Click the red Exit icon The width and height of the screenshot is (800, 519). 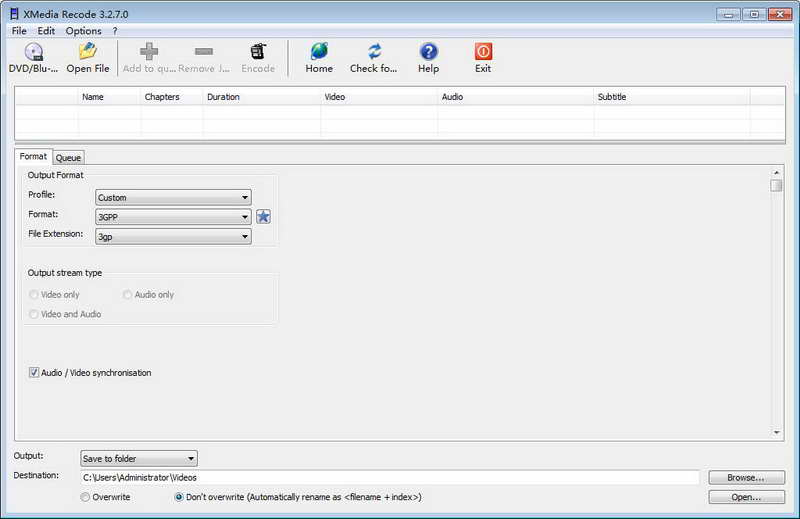pos(483,52)
